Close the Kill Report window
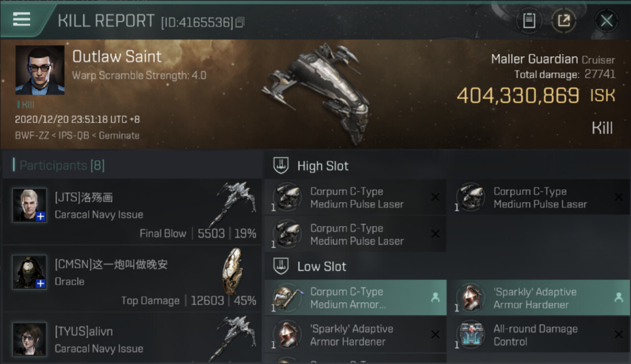Screen dimensions: 631x364 [606, 21]
